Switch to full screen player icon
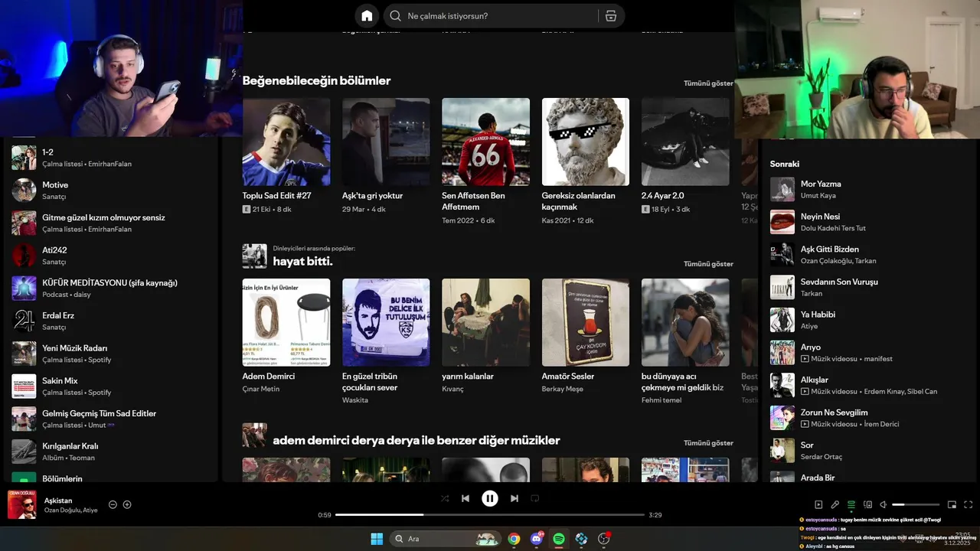Viewport: 980px width, 551px height. click(968, 504)
